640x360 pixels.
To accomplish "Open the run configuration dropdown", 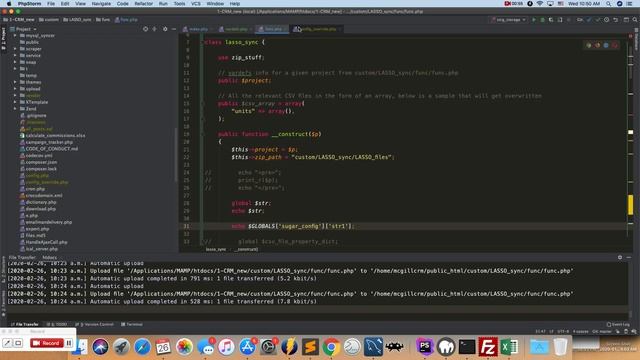I will pos(509,20).
